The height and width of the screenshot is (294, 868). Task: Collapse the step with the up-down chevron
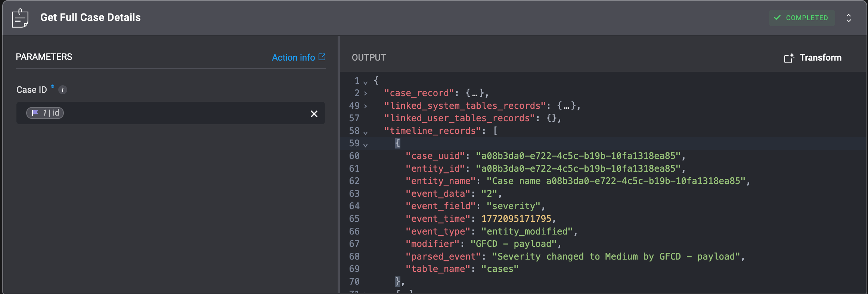(849, 18)
